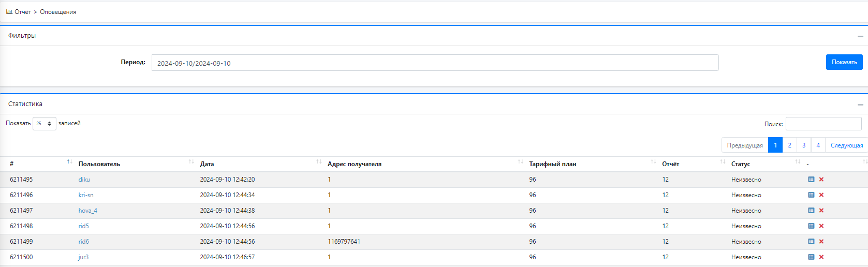This screenshot has height=267, width=868.
Task: Open details icon for record 6211495
Action: point(811,180)
